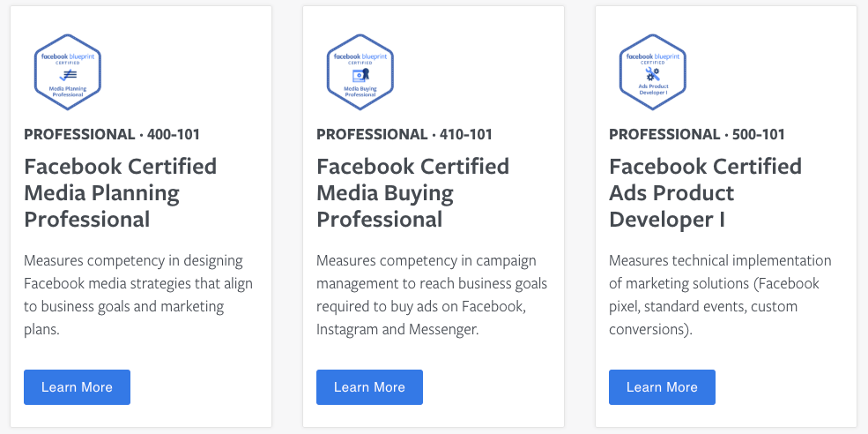Click the description about designing Facebook media strategies
Viewport: 868px width, 434px height.
coord(138,295)
